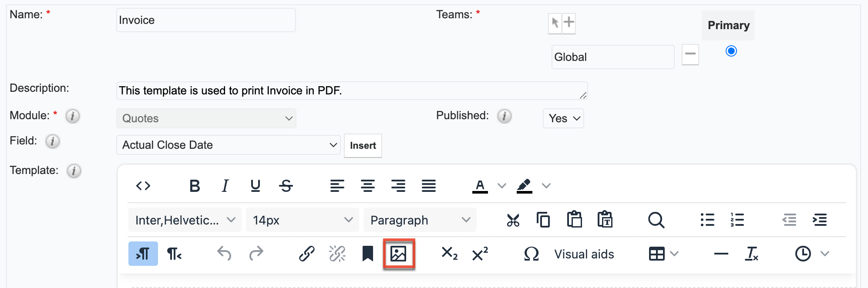Insert a special character with the omega icon
868x288 pixels.
532,254
